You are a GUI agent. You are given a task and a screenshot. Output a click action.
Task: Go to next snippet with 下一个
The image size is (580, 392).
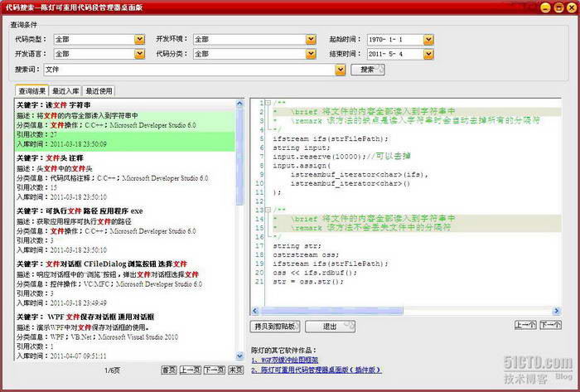(x=550, y=326)
